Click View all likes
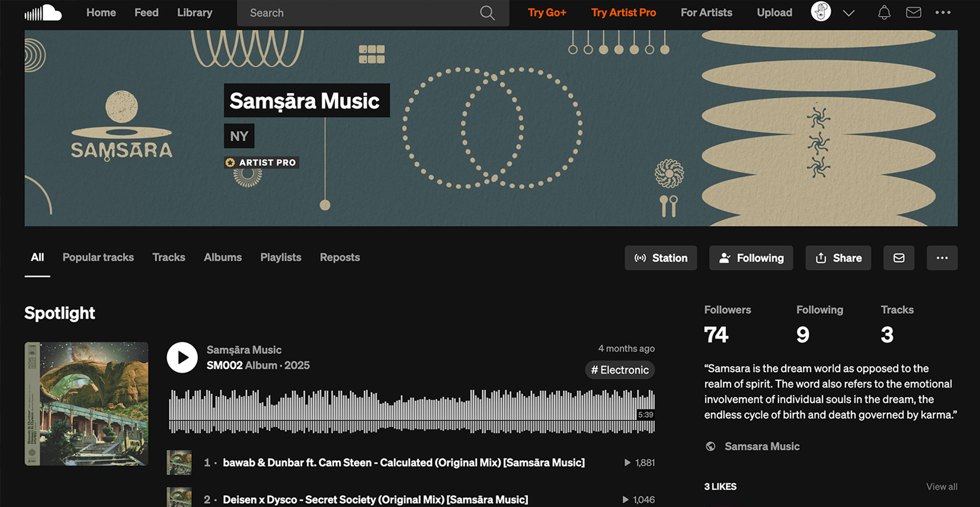Viewport: 980px width, 507px height. click(x=941, y=487)
